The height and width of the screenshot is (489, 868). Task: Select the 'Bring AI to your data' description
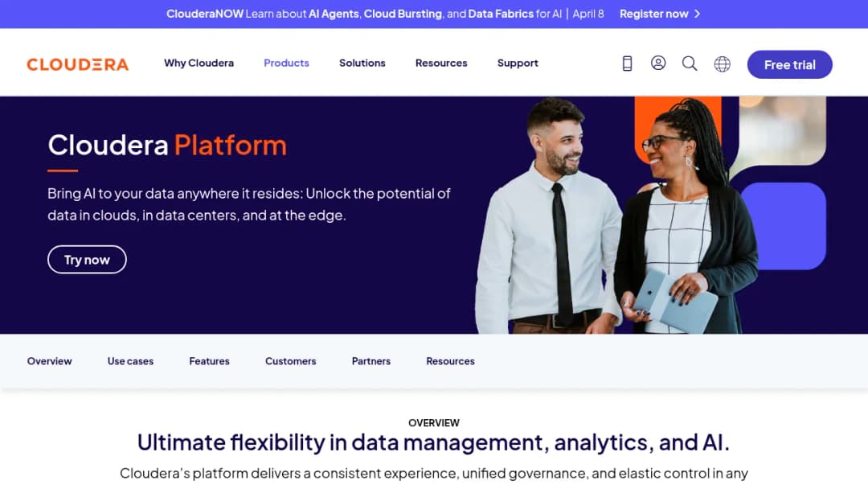(x=249, y=204)
